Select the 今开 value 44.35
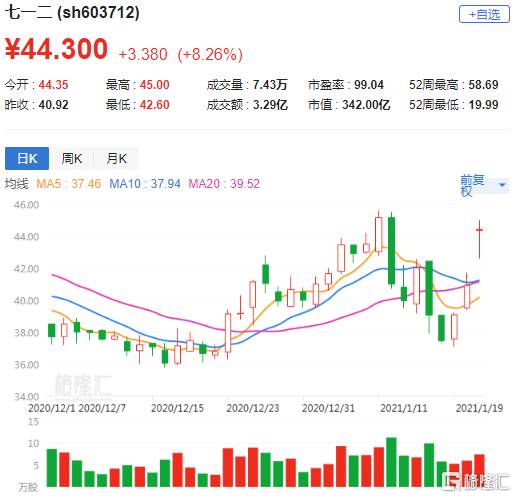The height and width of the screenshot is (498, 516). (x=53, y=85)
